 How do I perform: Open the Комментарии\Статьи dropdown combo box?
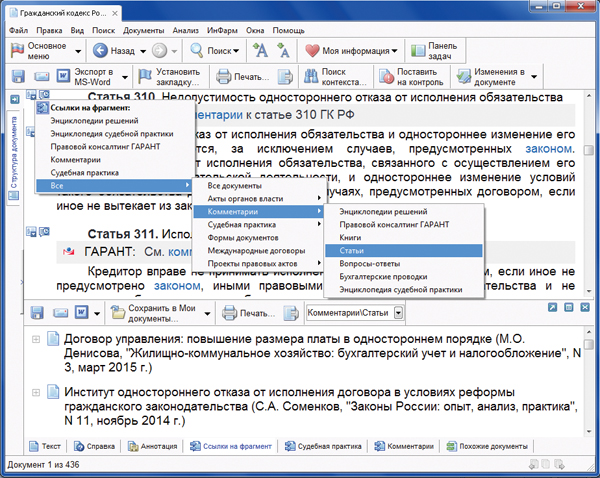tap(400, 313)
